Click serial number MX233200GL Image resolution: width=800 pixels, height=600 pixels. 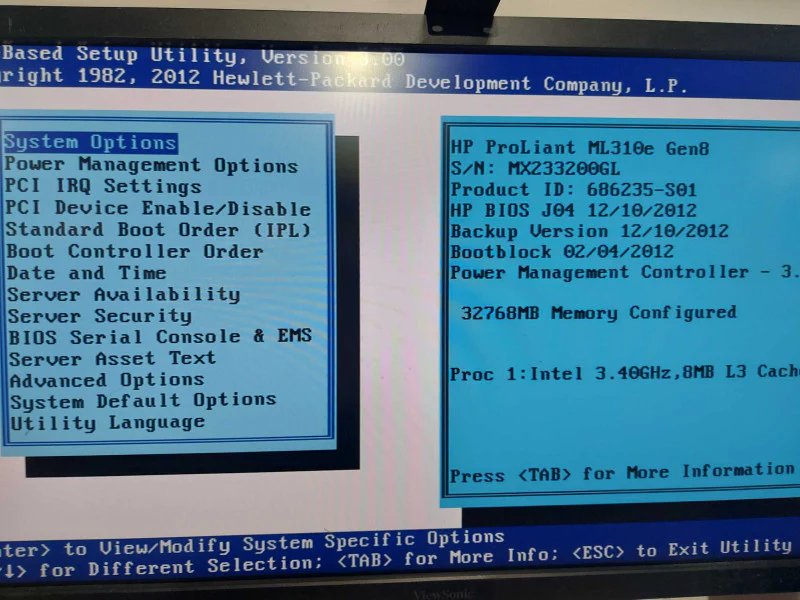(x=564, y=168)
